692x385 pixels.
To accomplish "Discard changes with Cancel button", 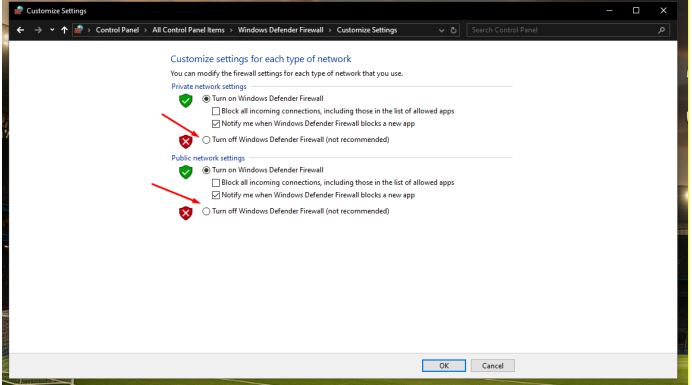I will [x=493, y=366].
